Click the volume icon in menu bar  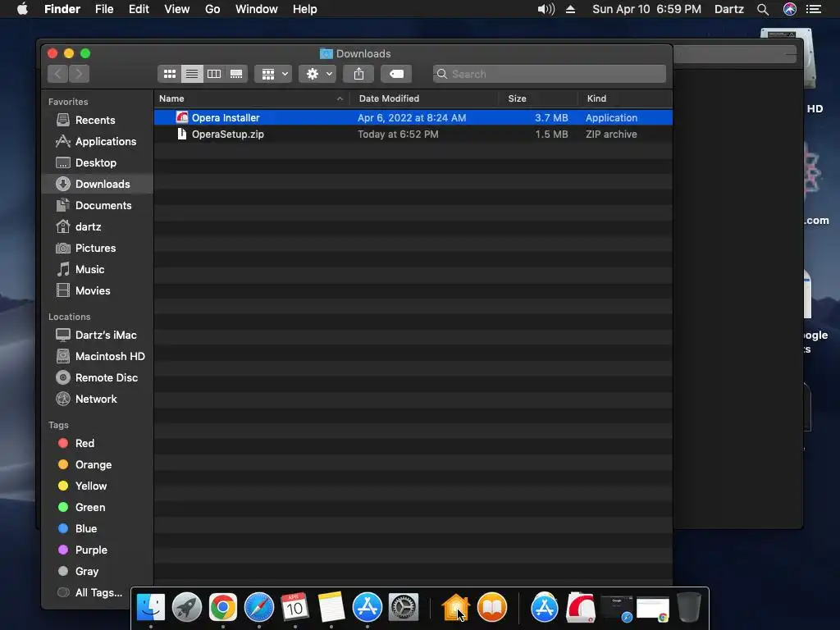click(x=546, y=9)
